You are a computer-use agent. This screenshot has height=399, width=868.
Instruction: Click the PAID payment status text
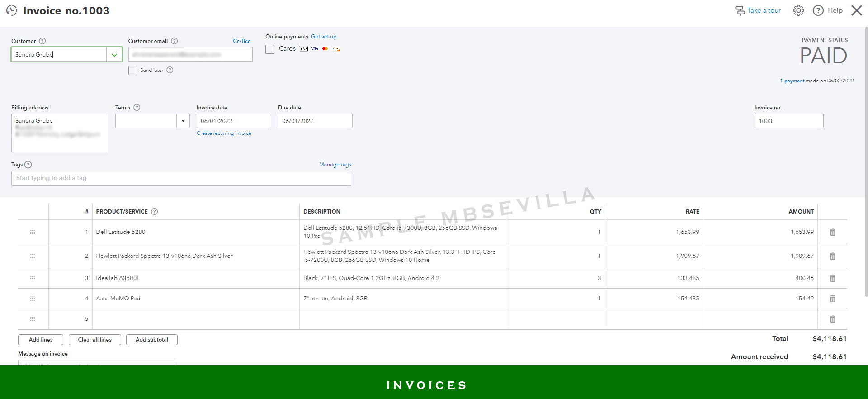click(824, 56)
